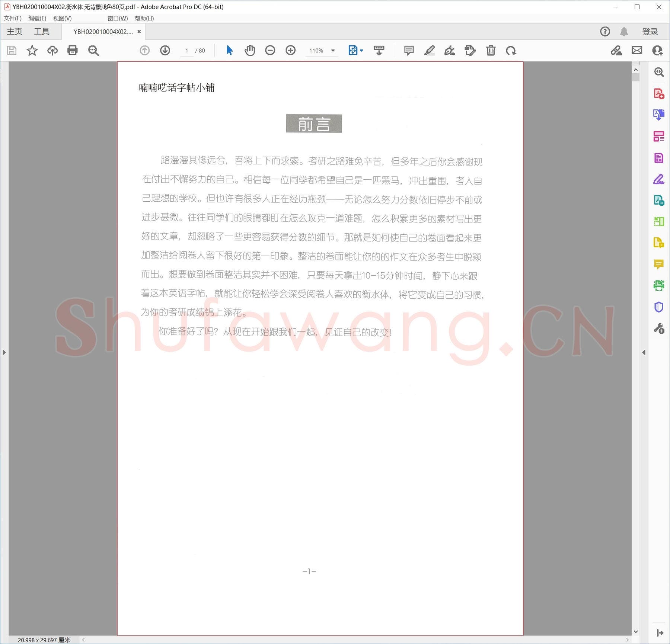
Task: Expand the left navigation pane arrow
Action: coord(4,352)
